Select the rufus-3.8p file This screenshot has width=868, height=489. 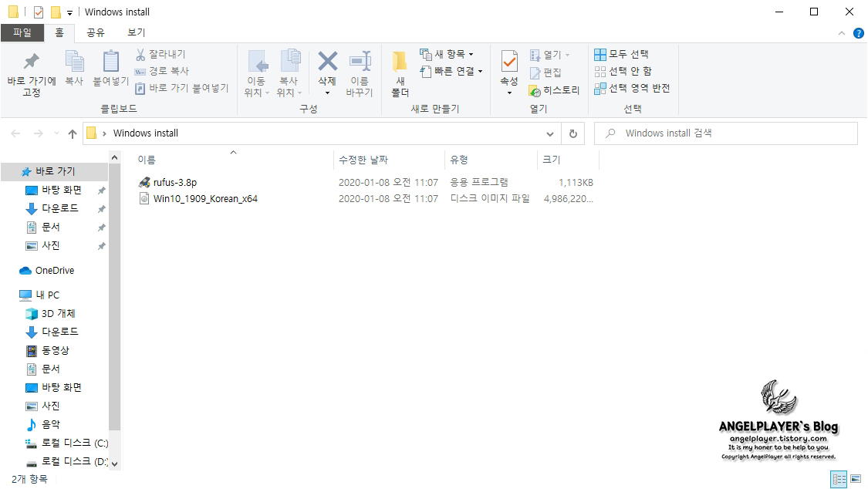(x=175, y=183)
